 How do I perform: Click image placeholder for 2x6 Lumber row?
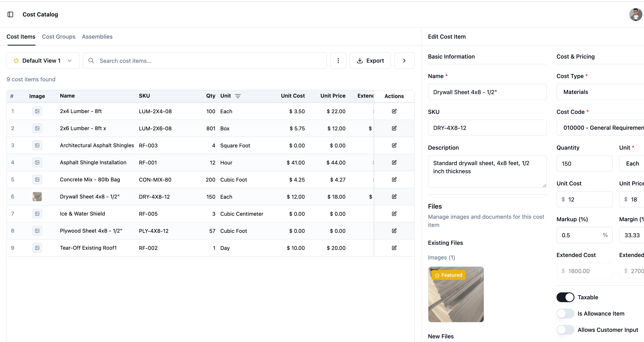[x=37, y=128]
